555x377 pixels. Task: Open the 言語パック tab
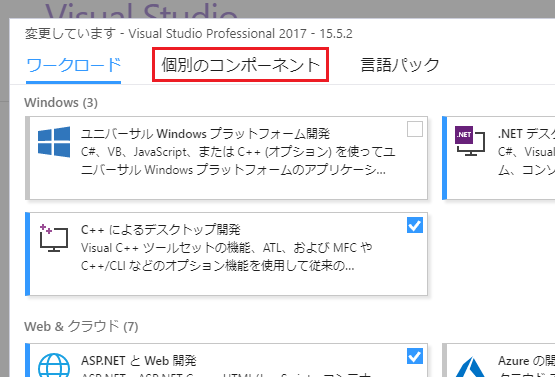(400, 65)
